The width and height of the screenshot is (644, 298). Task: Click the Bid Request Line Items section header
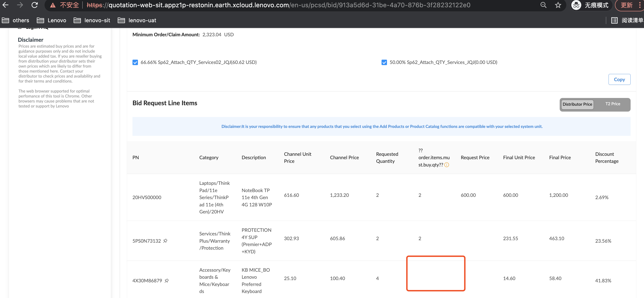coord(165,103)
